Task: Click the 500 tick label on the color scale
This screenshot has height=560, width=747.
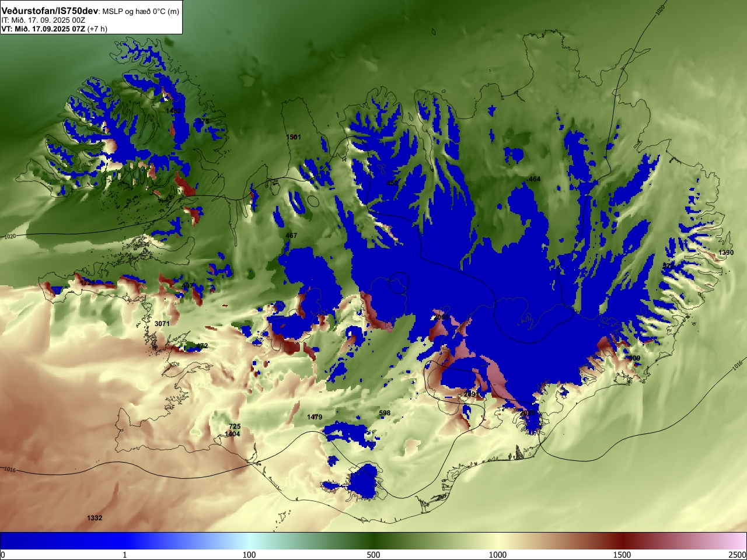Action: click(x=373, y=555)
